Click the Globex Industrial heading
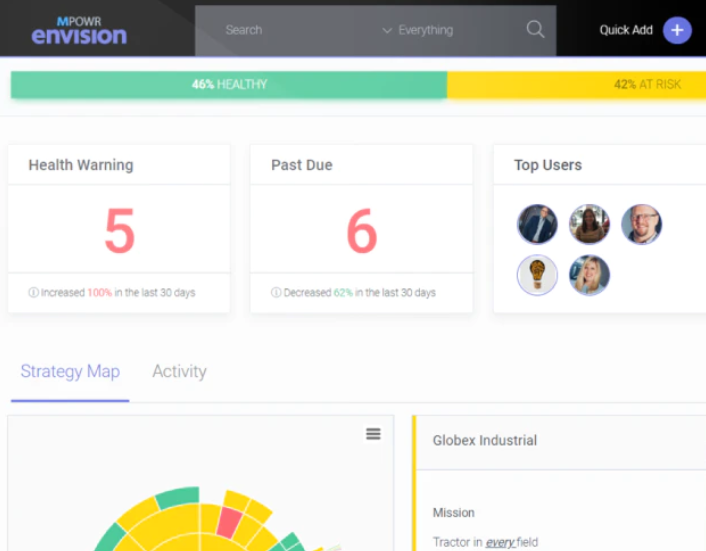Screen dimensions: 706x551 tap(485, 440)
